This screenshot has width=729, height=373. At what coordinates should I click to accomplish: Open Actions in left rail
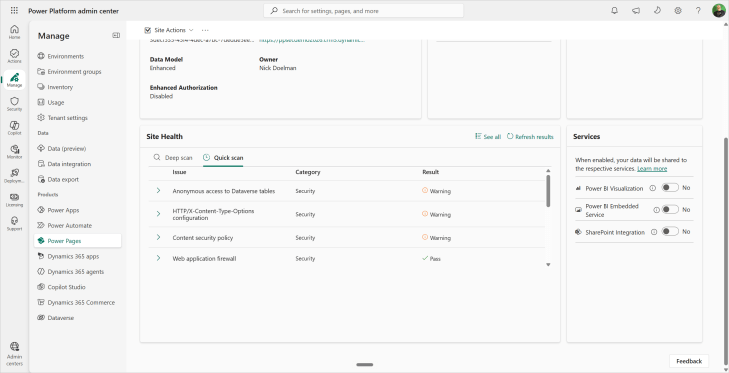click(14, 56)
